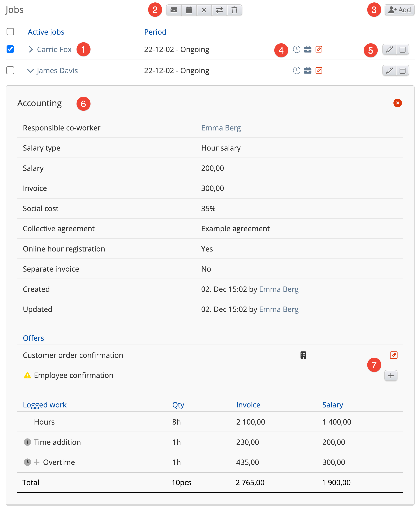This screenshot has height=511, width=420.
Task: Click the calendar icon in the top toolbar
Action: [189, 10]
